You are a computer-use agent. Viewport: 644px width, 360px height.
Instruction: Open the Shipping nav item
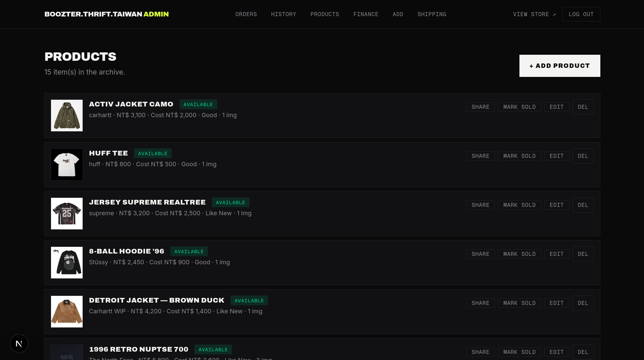pyautogui.click(x=432, y=14)
